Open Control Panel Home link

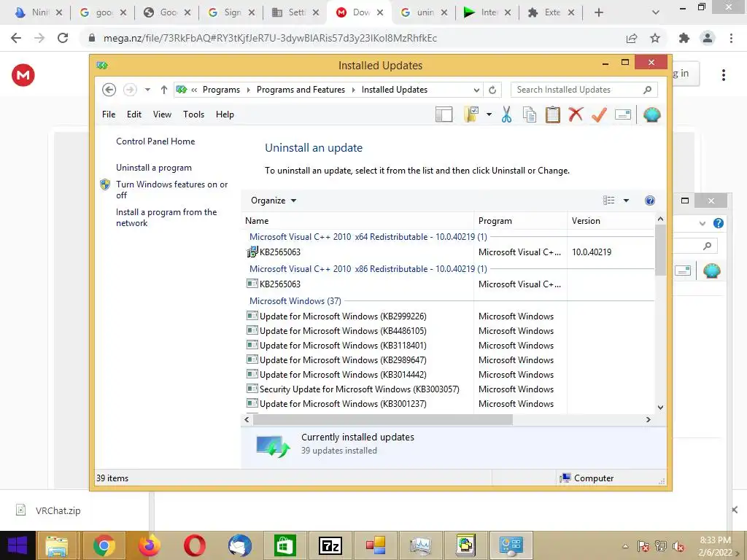tap(155, 141)
